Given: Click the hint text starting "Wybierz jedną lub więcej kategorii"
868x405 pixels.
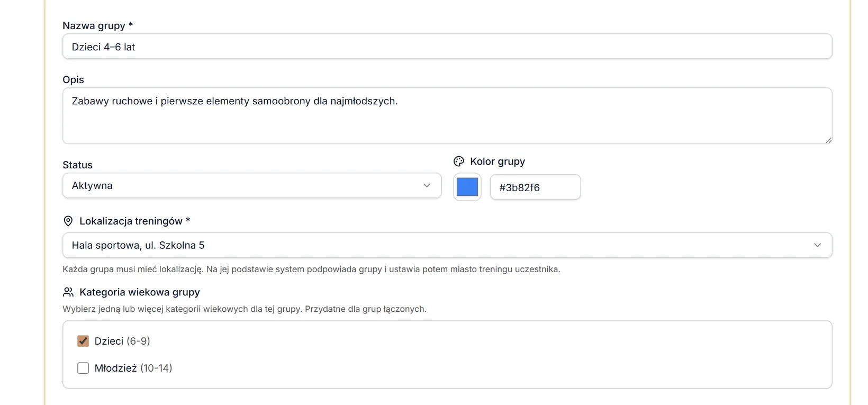Looking at the screenshot, I should coord(245,309).
